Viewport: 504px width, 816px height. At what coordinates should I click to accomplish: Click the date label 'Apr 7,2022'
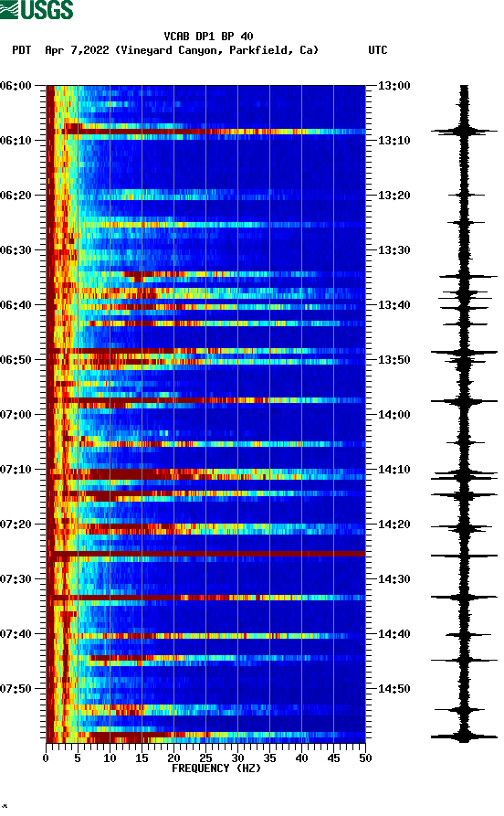(x=77, y=50)
